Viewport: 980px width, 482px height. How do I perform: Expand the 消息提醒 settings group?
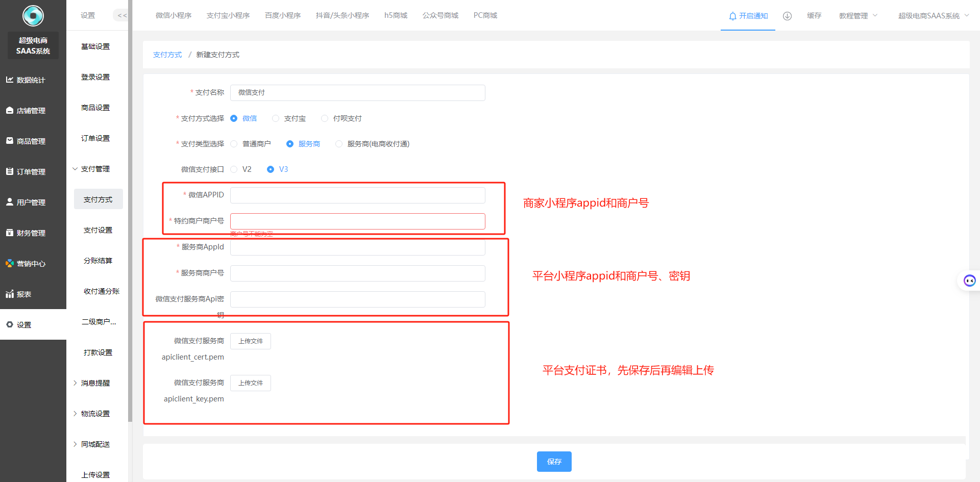point(95,383)
